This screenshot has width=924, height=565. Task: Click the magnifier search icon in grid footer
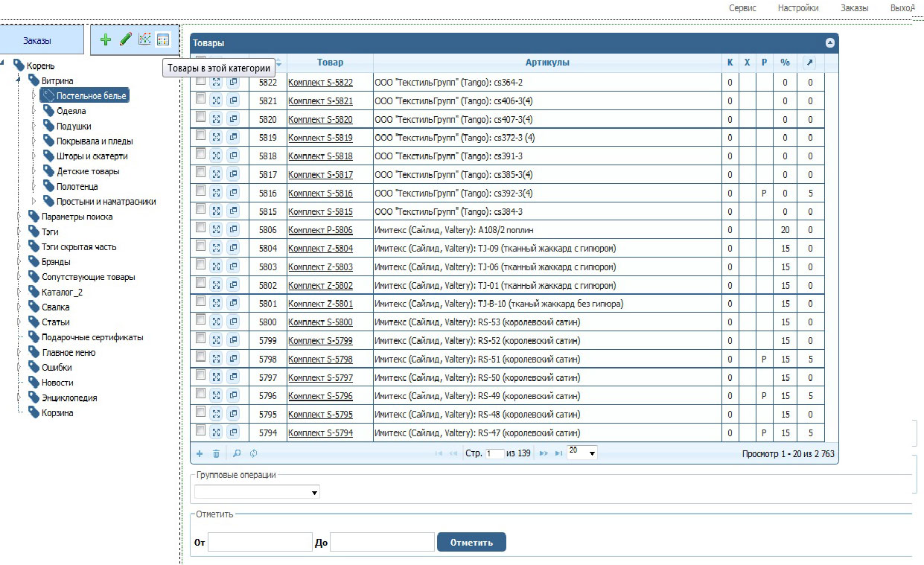[x=237, y=453]
